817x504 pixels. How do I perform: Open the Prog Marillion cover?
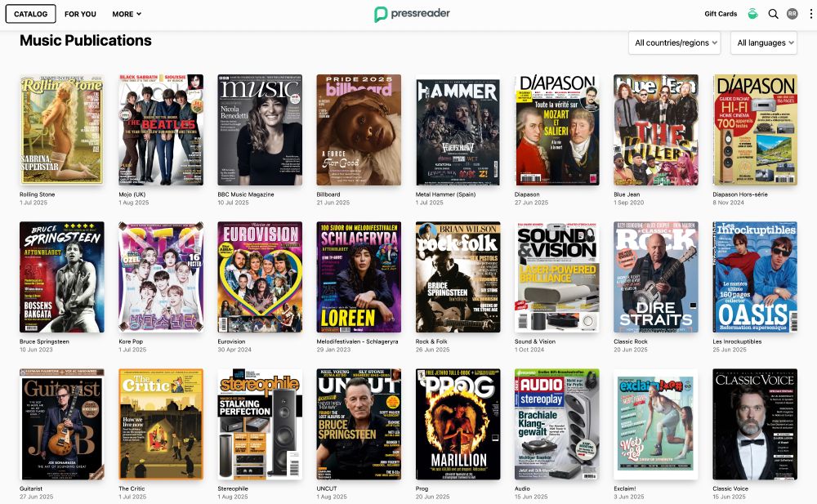[458, 424]
